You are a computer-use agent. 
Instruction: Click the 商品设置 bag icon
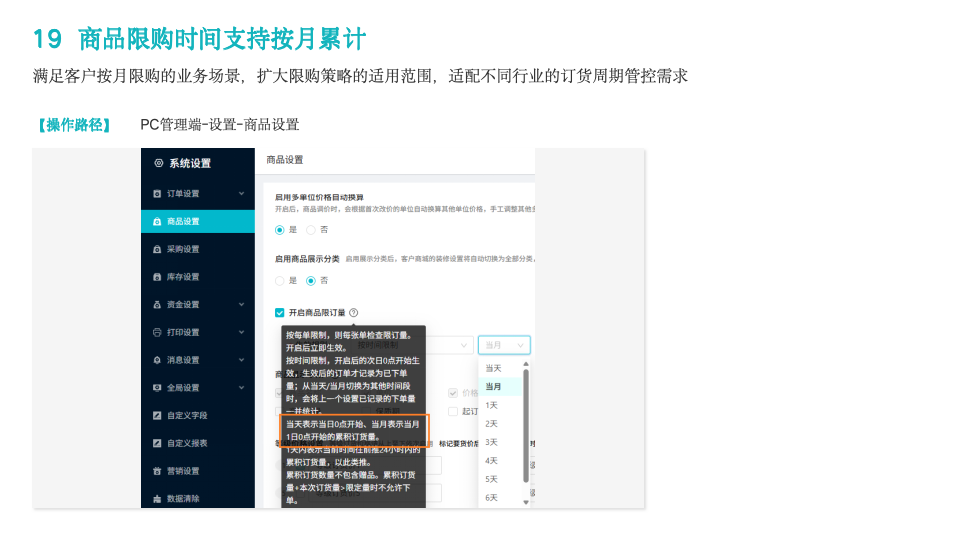(x=157, y=221)
